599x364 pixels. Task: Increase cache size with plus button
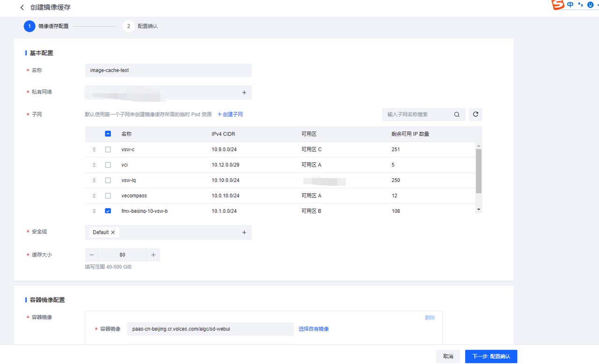tap(153, 255)
